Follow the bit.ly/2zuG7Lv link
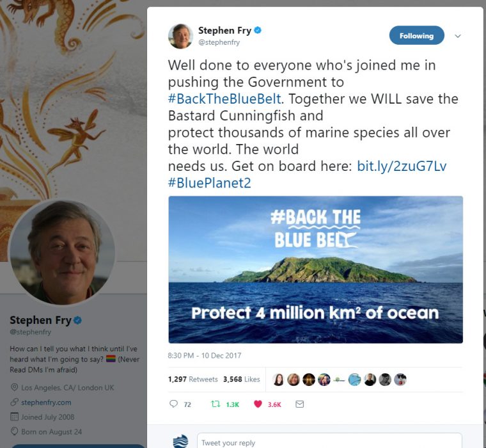The width and height of the screenshot is (486, 448). click(x=402, y=166)
